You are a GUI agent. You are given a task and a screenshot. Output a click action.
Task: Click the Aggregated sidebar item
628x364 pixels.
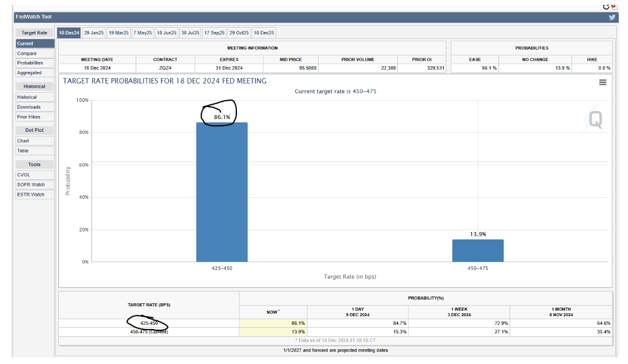[x=35, y=73]
